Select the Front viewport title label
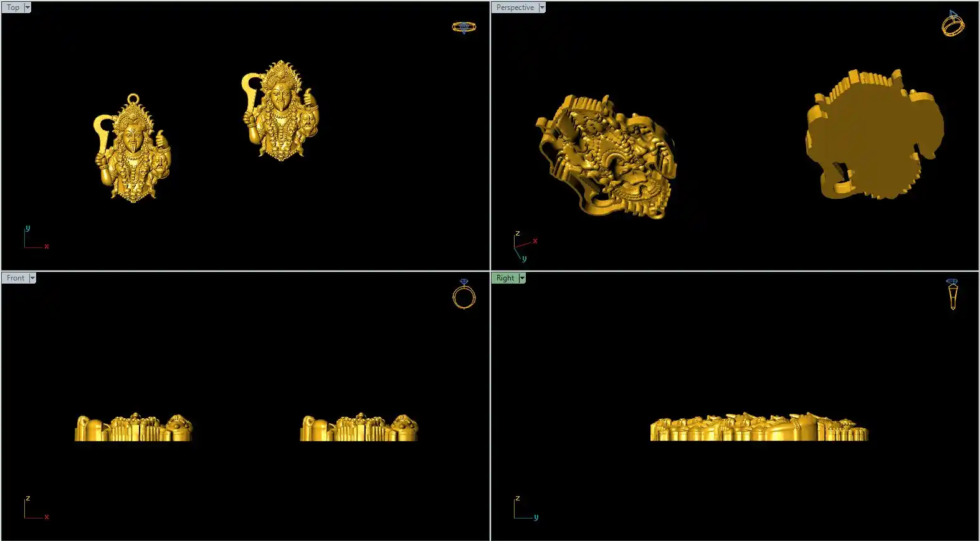 tap(16, 278)
